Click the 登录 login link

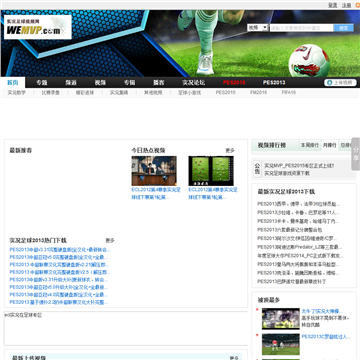333,5
